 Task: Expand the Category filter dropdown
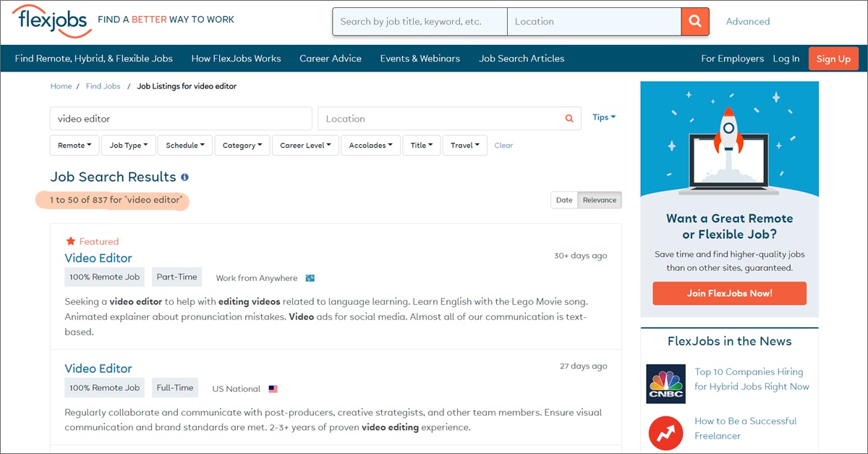[242, 146]
